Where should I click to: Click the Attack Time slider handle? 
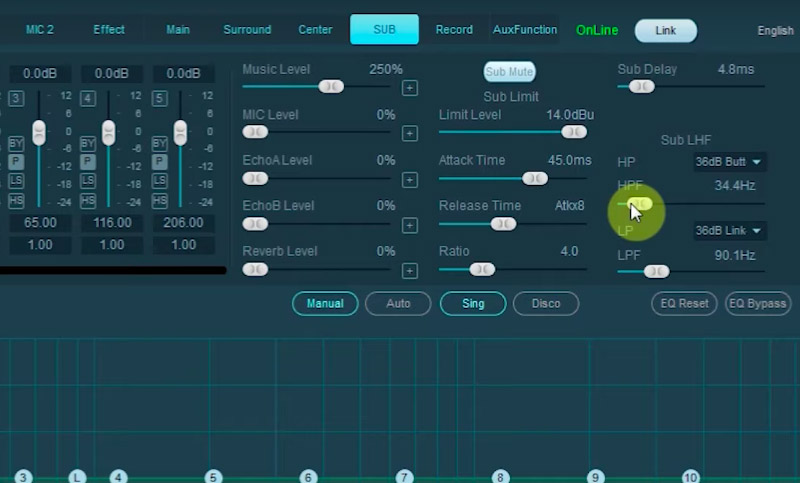click(x=535, y=179)
